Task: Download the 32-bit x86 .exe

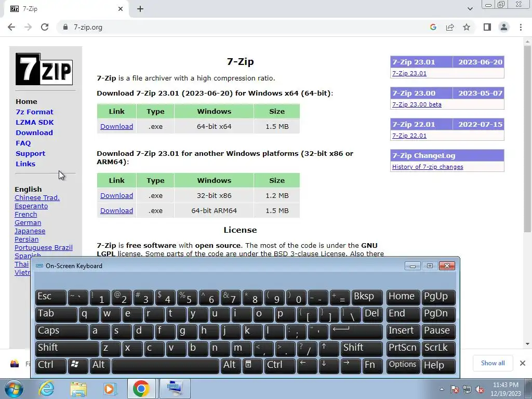Action: (116, 196)
